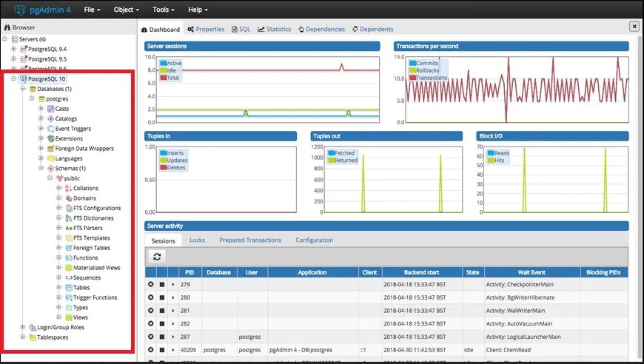Switch to the Properties tab
This screenshot has width=644, height=364.
click(x=206, y=29)
